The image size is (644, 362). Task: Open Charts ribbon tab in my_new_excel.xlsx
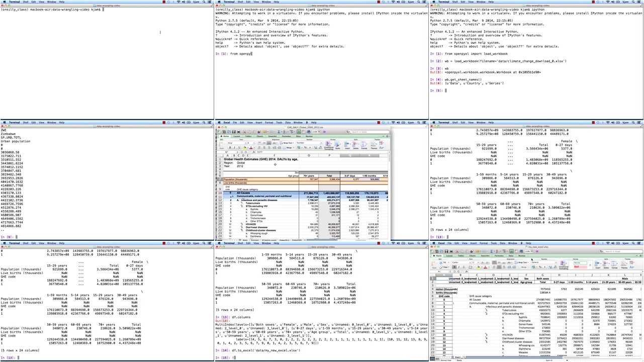click(x=473, y=256)
